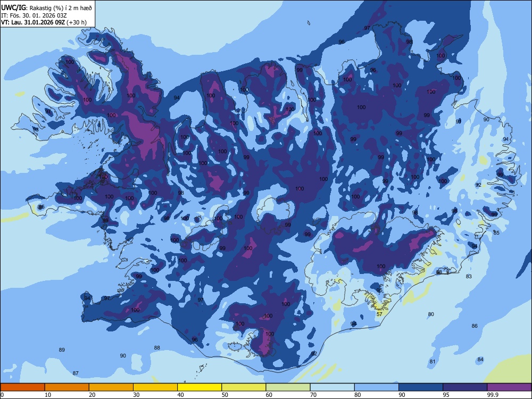532x399 pixels.
Task: Click the pale blue 70–80 legend swatch
Action: [x=332, y=387]
